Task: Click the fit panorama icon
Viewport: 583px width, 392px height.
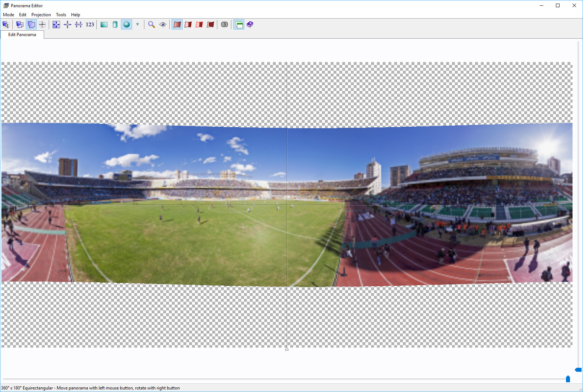Action: (x=56, y=25)
